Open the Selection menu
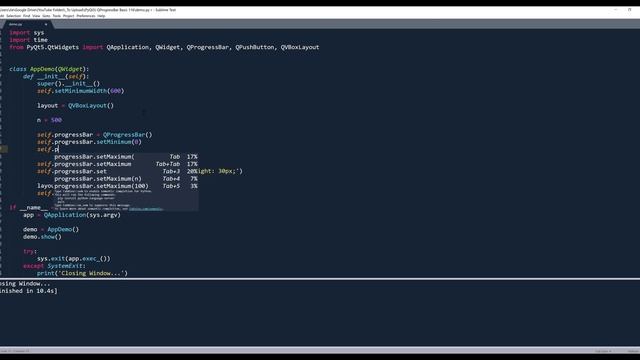 point(13,16)
